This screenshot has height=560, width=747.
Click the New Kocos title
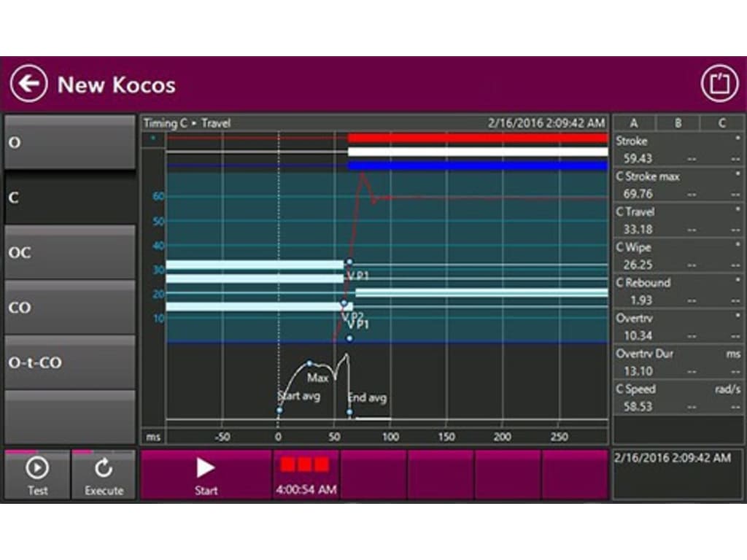click(x=116, y=85)
